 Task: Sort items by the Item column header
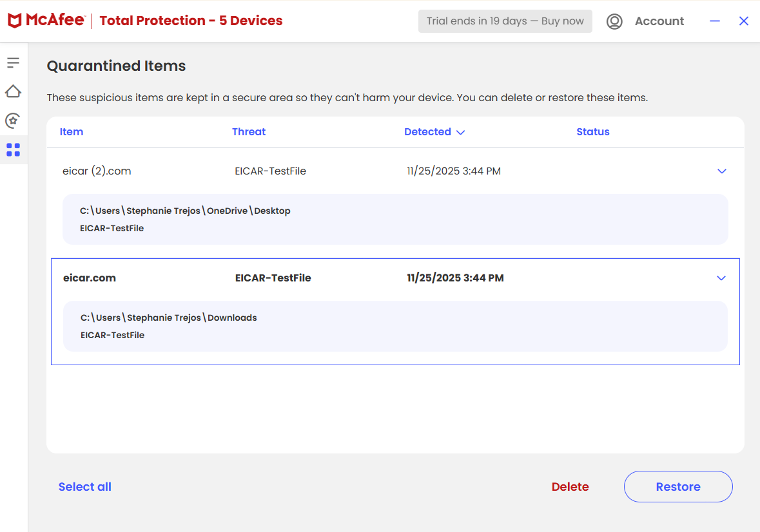(71, 131)
